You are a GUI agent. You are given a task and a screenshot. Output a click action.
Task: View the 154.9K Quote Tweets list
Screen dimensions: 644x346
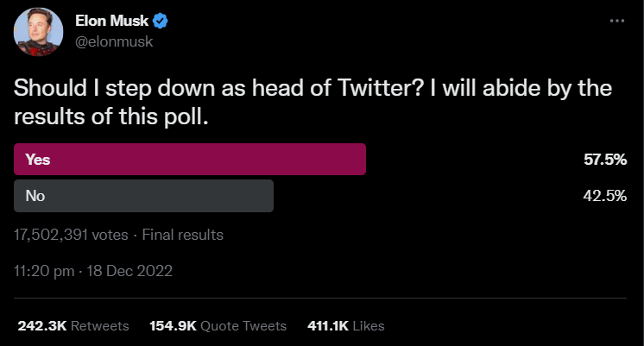[x=218, y=326]
